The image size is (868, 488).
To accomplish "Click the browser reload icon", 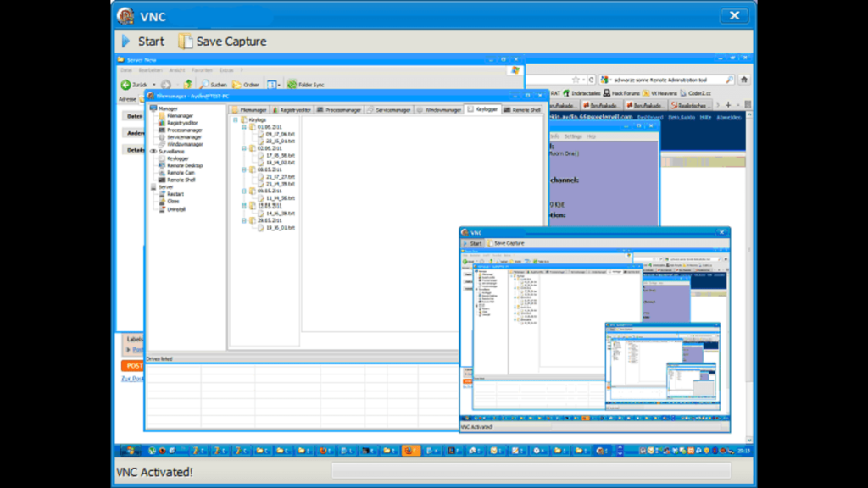I will [591, 80].
